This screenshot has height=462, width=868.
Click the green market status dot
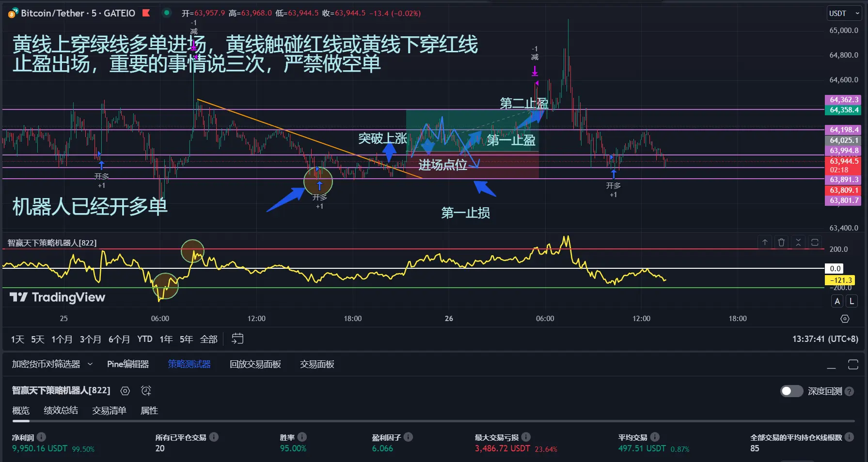point(167,13)
